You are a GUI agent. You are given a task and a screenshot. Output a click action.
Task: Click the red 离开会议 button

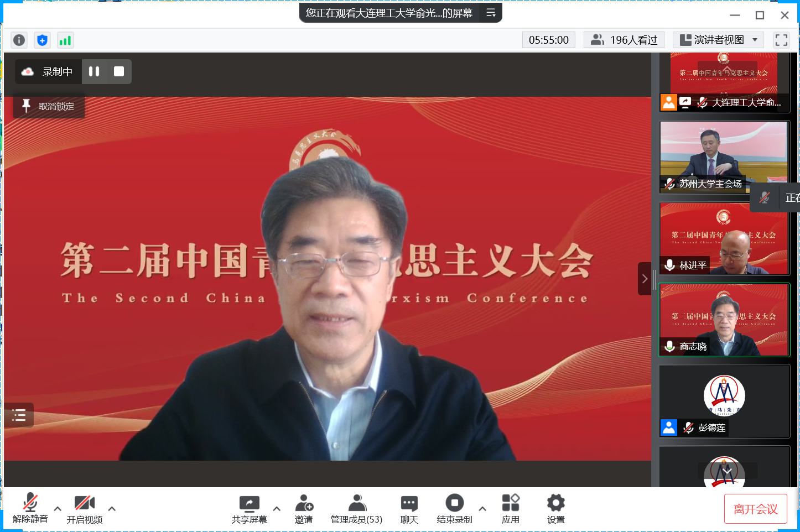tap(755, 509)
